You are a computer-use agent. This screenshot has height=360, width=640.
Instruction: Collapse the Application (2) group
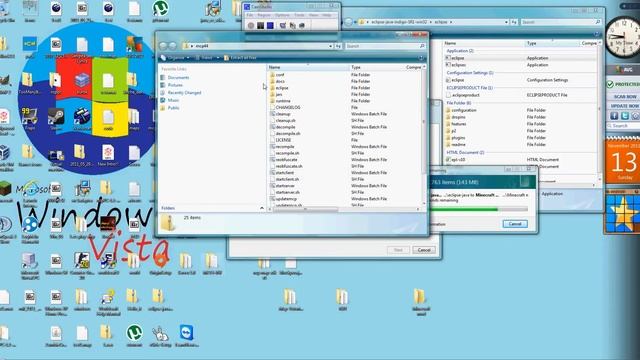(x=460, y=51)
